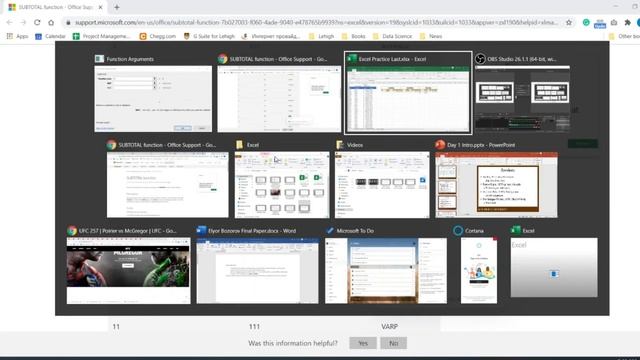Screen dimensions: 640x360
Task: Click the browser back arrow
Action: point(9,22)
